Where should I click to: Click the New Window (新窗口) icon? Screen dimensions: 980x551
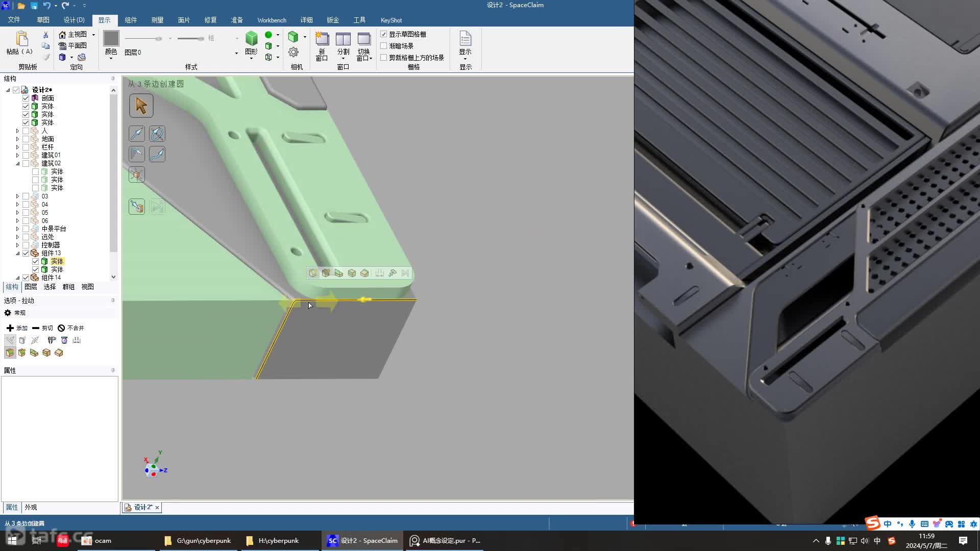(x=322, y=39)
